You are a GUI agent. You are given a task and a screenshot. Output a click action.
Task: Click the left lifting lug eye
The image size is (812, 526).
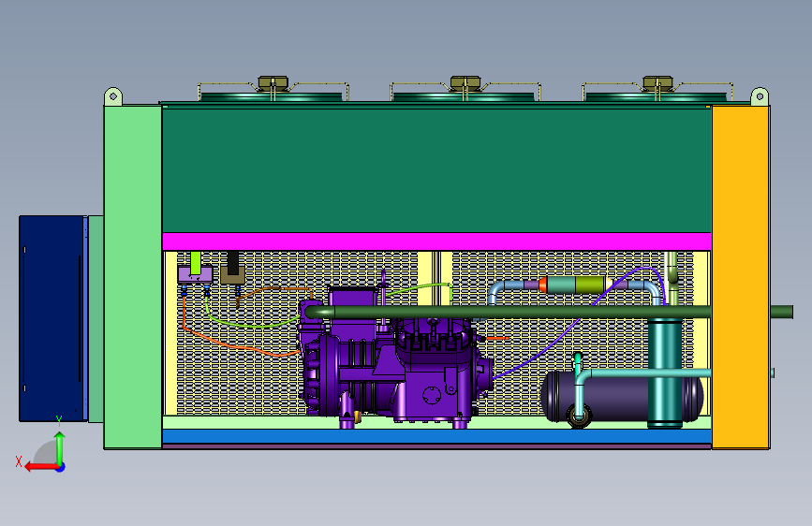click(113, 96)
